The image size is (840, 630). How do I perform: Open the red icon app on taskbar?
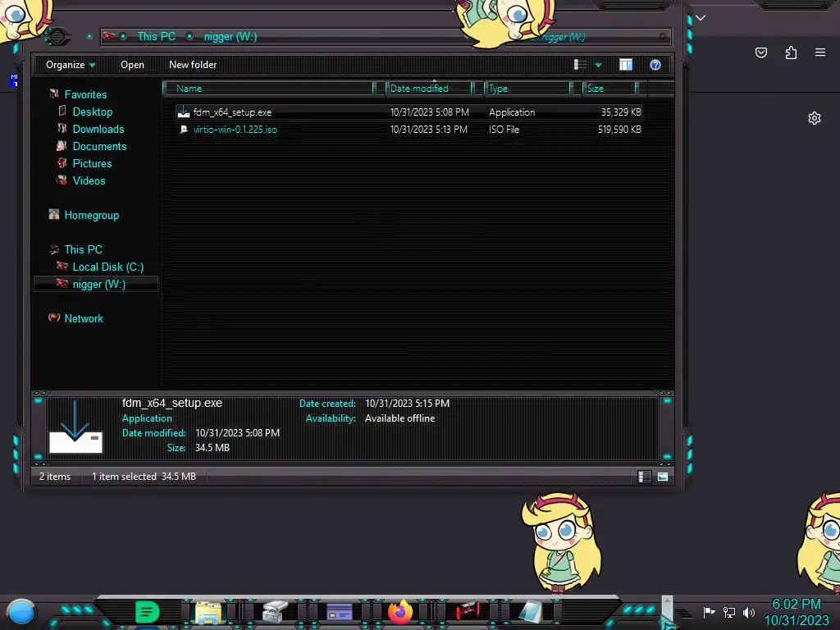(x=468, y=610)
